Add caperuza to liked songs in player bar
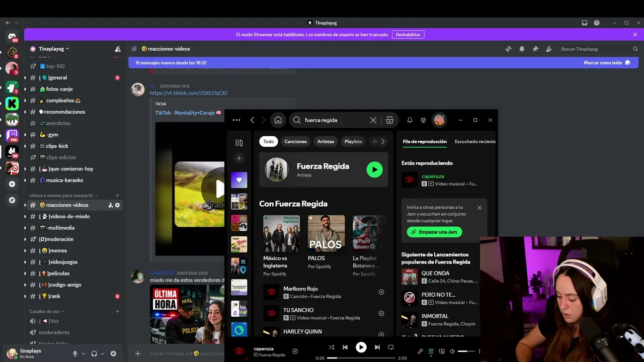This screenshot has width=644, height=362. tap(295, 351)
